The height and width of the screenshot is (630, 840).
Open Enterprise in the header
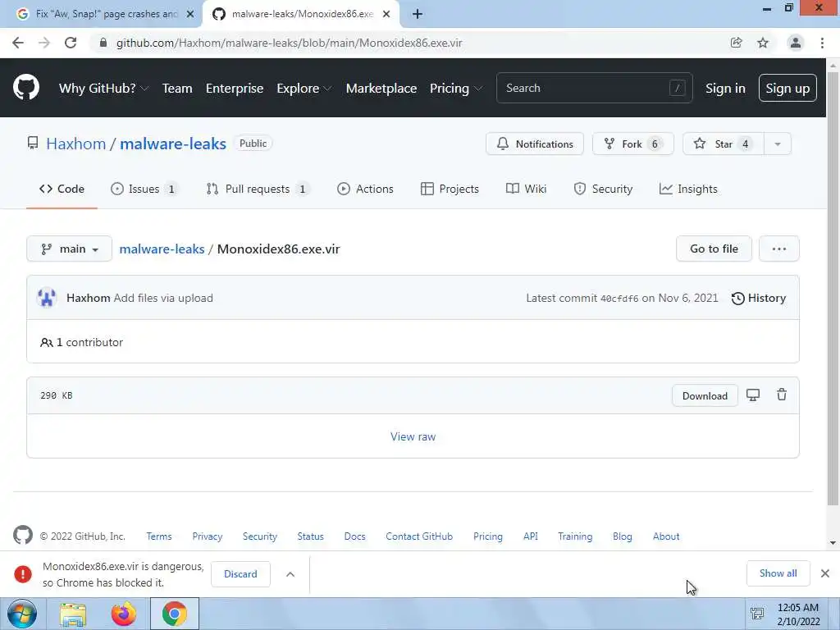[235, 88]
